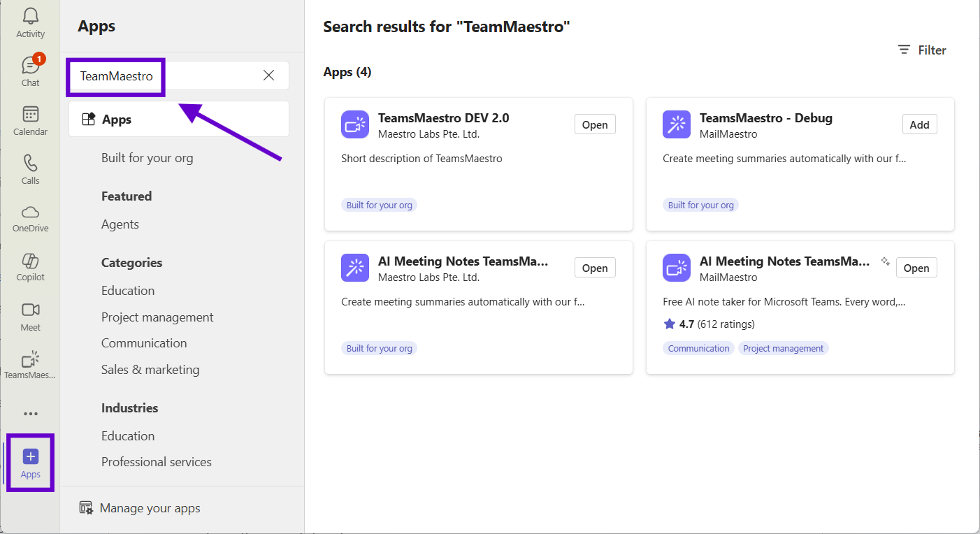This screenshot has height=534, width=980.
Task: Click the TeamsMaestro DEV 2.0 app icon
Action: (355, 124)
